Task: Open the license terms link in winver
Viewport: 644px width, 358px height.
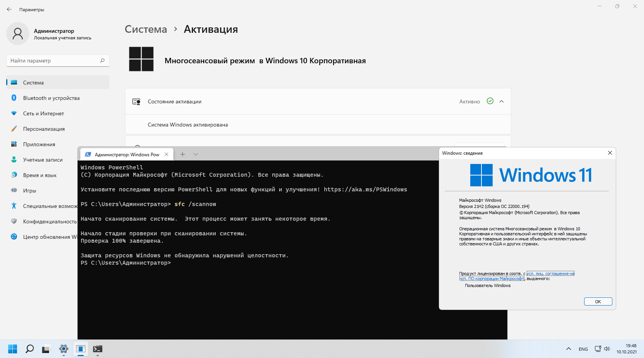Action: click(x=517, y=276)
